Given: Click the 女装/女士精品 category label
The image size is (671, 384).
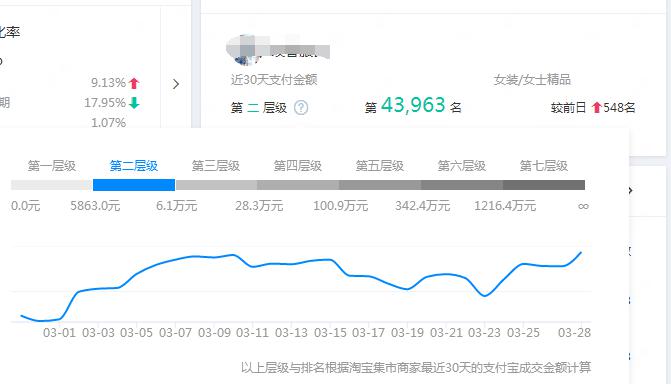Looking at the screenshot, I should pos(532,80).
